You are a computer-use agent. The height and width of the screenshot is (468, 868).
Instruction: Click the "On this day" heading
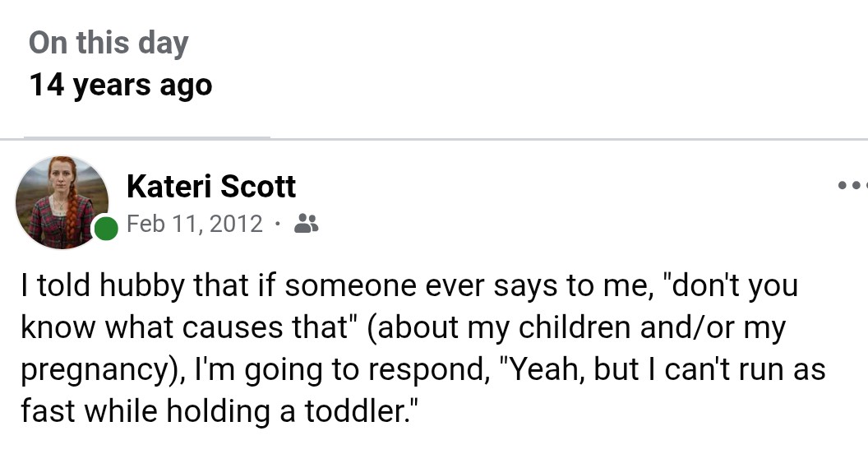[x=108, y=44]
